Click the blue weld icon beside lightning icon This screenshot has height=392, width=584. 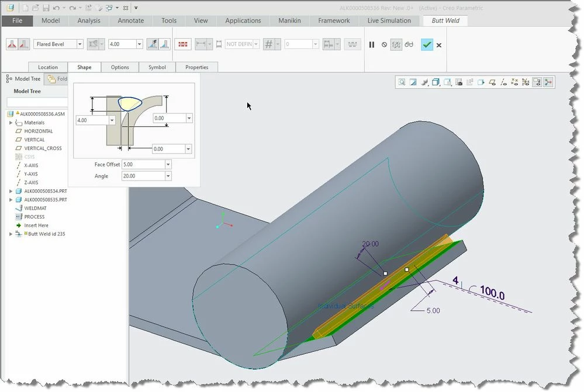(x=165, y=44)
